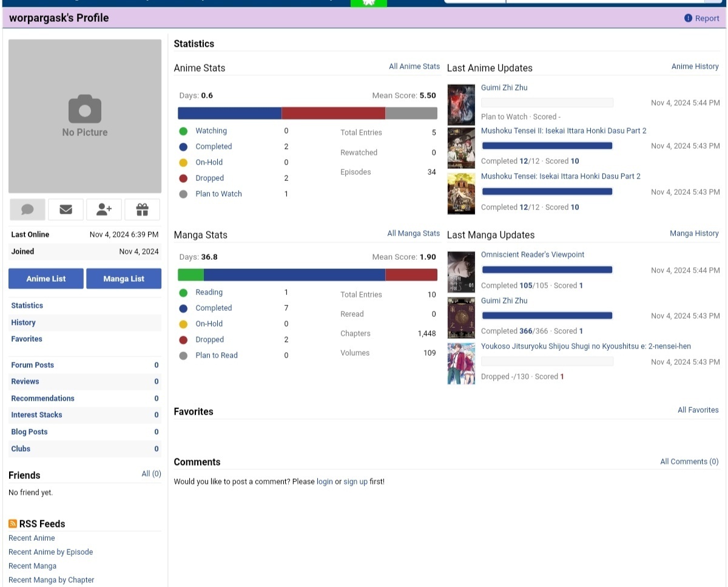This screenshot has width=728, height=587.
Task: Select Statistics in the sidebar
Action: 27,306
